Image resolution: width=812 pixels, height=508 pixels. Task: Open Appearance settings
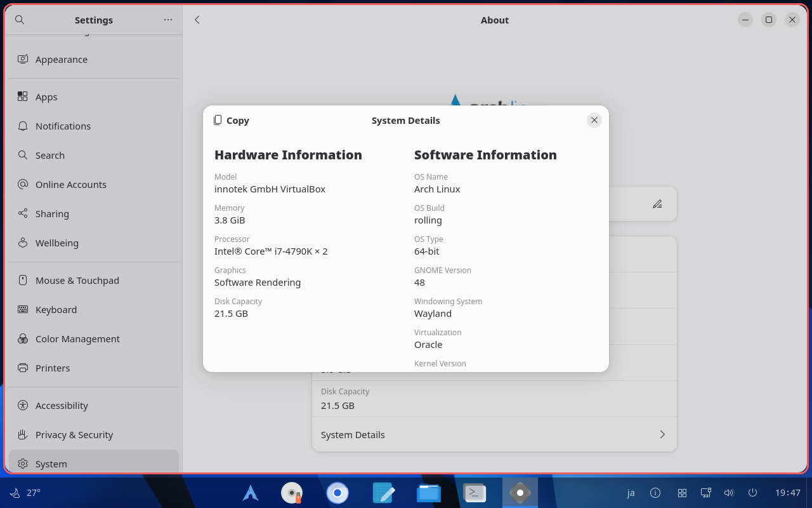(94, 59)
